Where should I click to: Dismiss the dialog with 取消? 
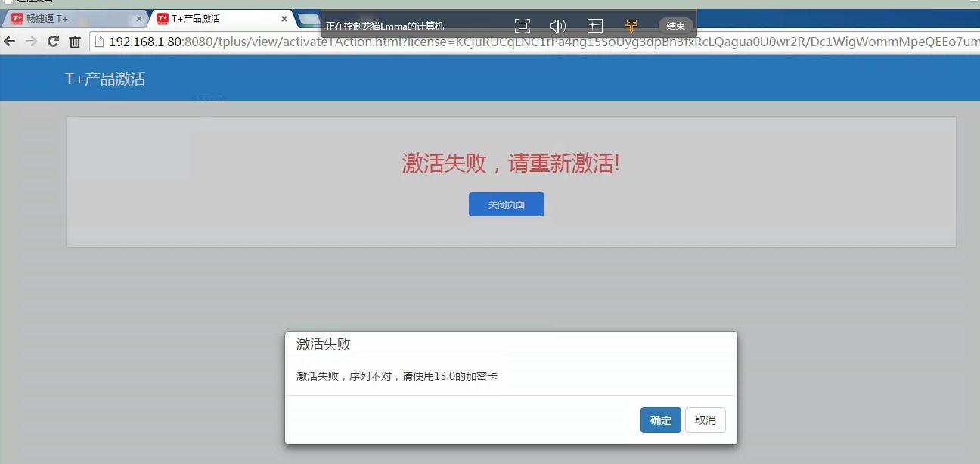click(x=706, y=420)
